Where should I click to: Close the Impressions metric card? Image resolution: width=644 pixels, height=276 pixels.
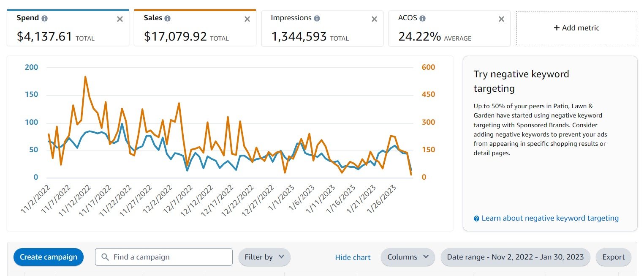click(x=374, y=19)
